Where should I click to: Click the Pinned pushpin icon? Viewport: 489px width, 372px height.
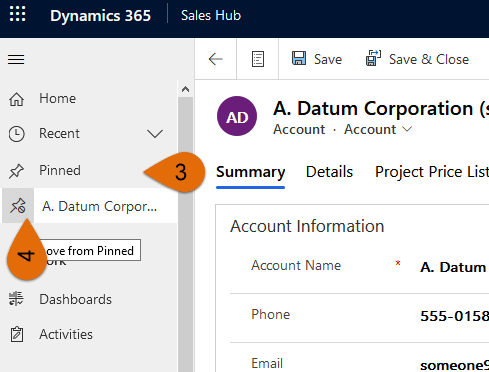16,171
